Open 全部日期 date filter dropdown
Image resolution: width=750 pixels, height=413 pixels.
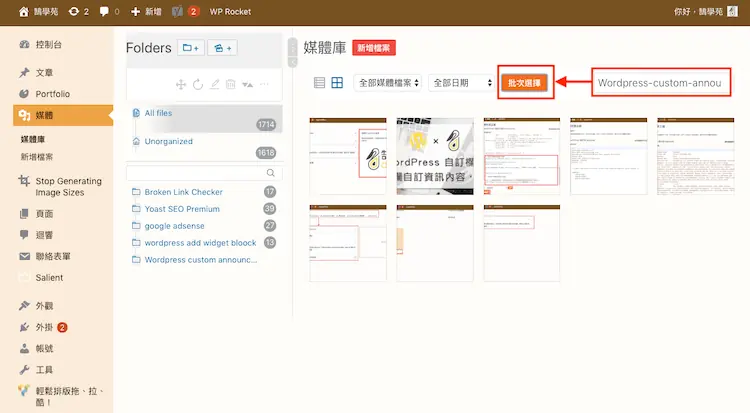pos(462,83)
